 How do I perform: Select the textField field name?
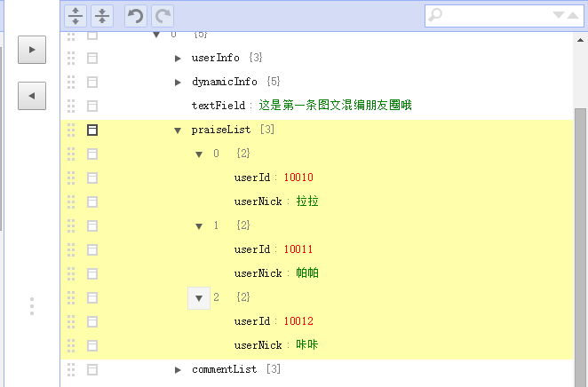[x=219, y=106]
